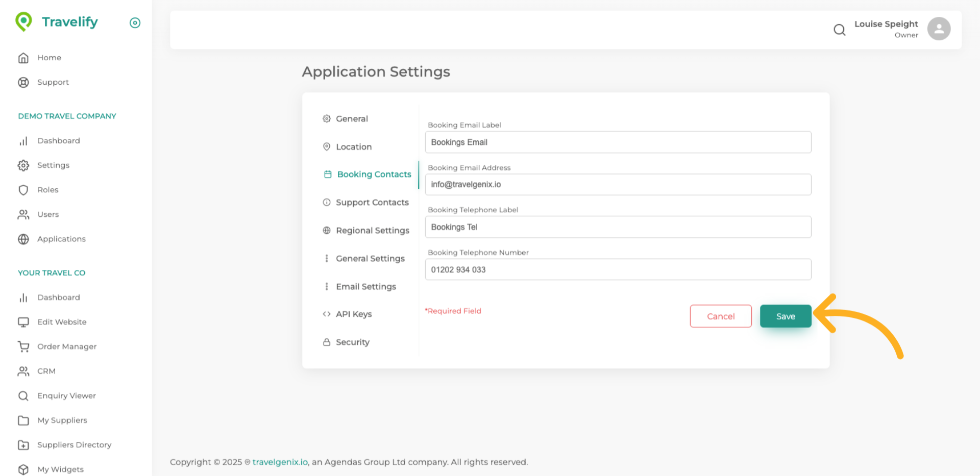
Task: Focus the Booking Telephone Number field
Action: click(x=618, y=269)
